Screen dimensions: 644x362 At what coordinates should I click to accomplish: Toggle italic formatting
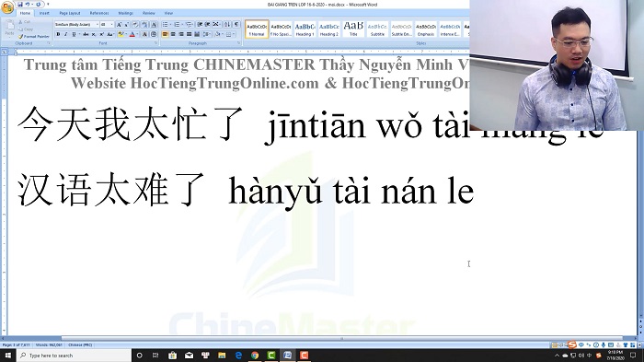coord(66,34)
